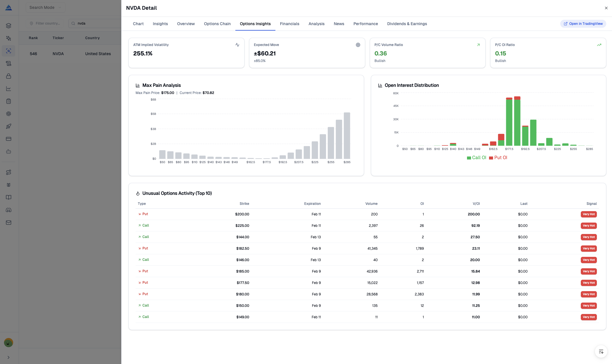Expand the sidebar with bottom chevron
This screenshot has width=612, height=364.
click(9, 357)
